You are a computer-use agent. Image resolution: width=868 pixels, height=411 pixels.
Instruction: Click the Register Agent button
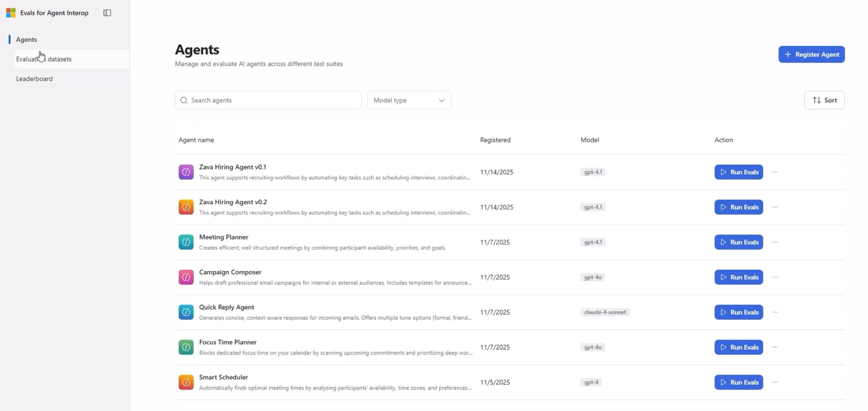[x=811, y=54]
